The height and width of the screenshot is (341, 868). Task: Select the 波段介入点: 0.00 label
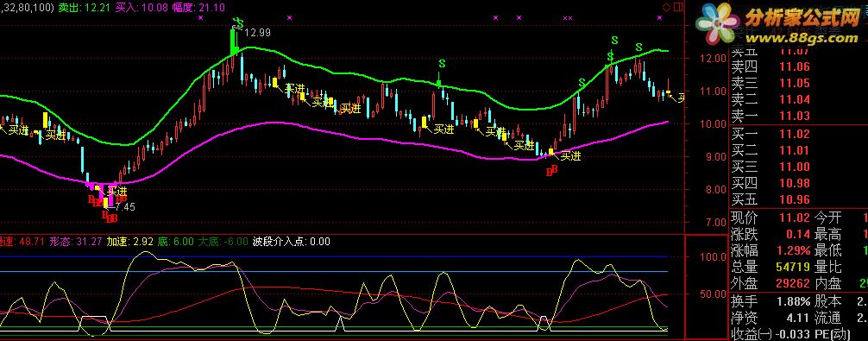pos(291,242)
